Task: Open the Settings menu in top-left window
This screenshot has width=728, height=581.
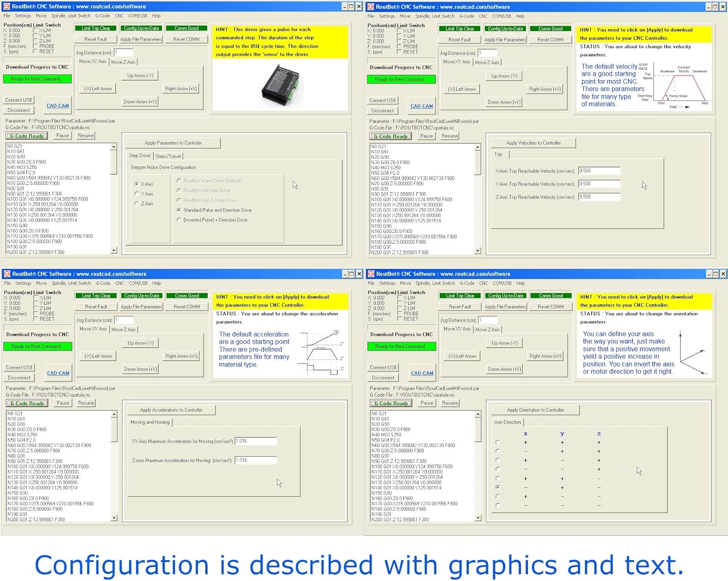Action: [x=23, y=16]
